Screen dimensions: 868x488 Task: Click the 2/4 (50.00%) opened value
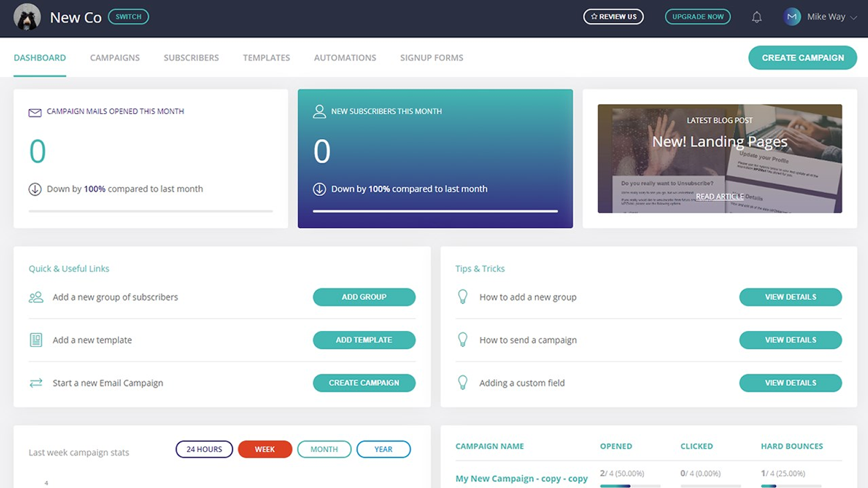(622, 473)
